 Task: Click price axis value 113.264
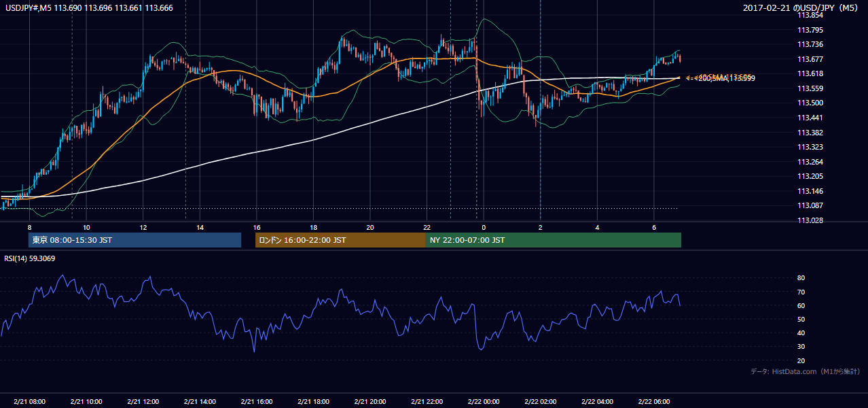810,162
